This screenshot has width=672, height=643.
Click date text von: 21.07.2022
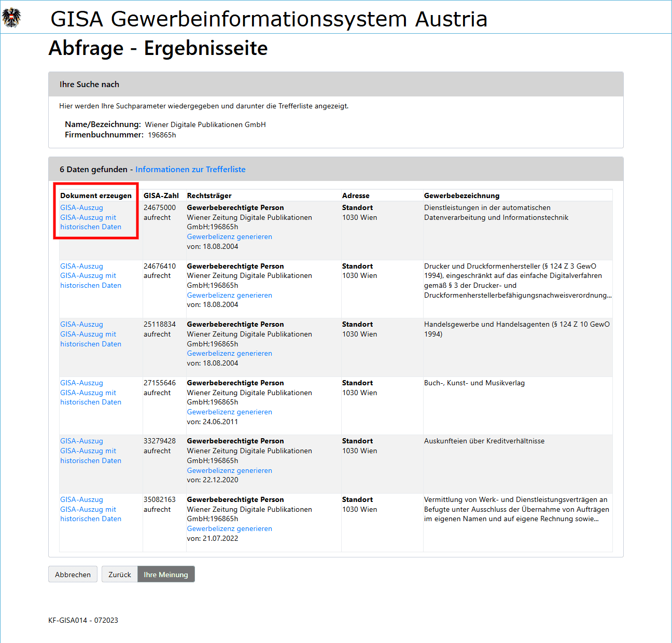tap(213, 539)
